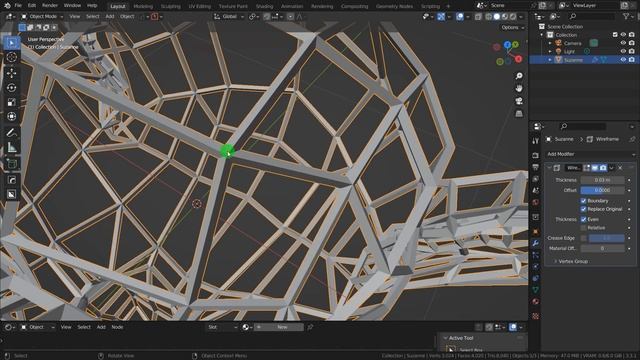This screenshot has height=360, width=640.
Task: Click the Blender logo icon
Action: [7, 6]
